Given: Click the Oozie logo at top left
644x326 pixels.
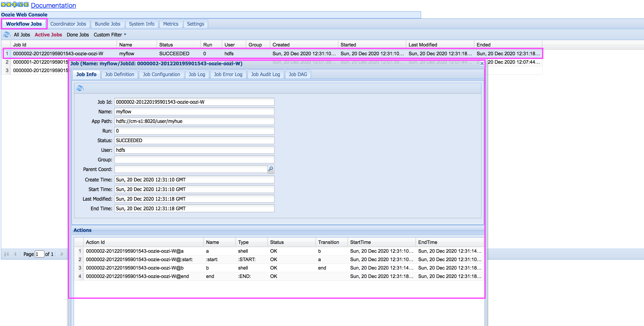Looking at the screenshot, I should point(15,4).
